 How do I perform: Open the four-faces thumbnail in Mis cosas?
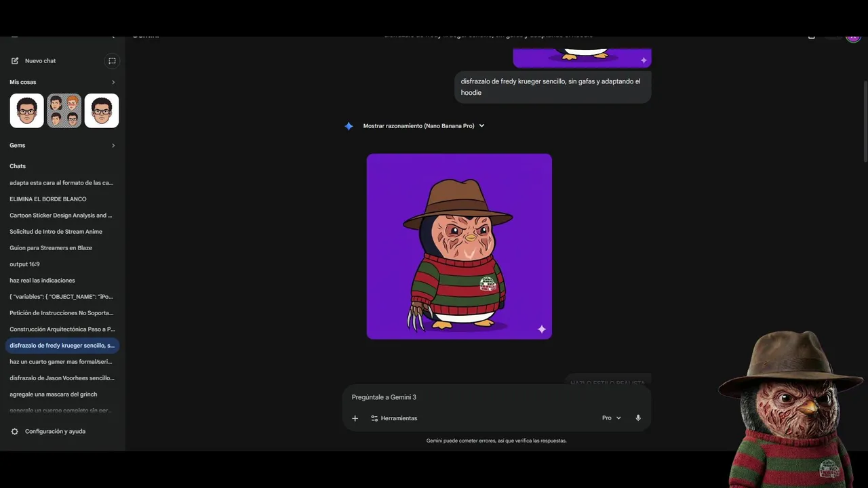point(64,110)
